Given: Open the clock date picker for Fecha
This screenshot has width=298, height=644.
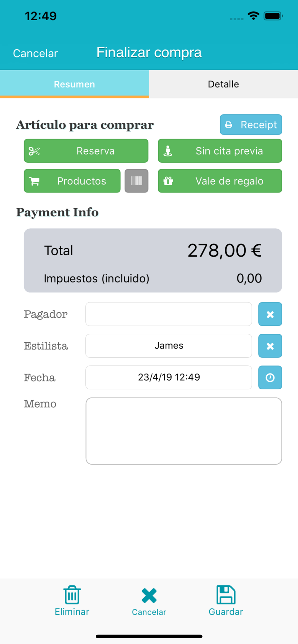Looking at the screenshot, I should [270, 377].
